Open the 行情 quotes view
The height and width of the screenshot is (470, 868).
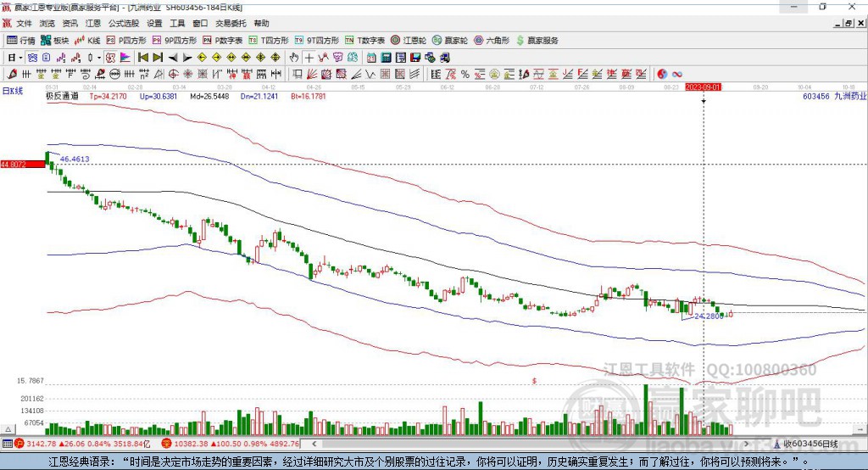[x=20, y=41]
